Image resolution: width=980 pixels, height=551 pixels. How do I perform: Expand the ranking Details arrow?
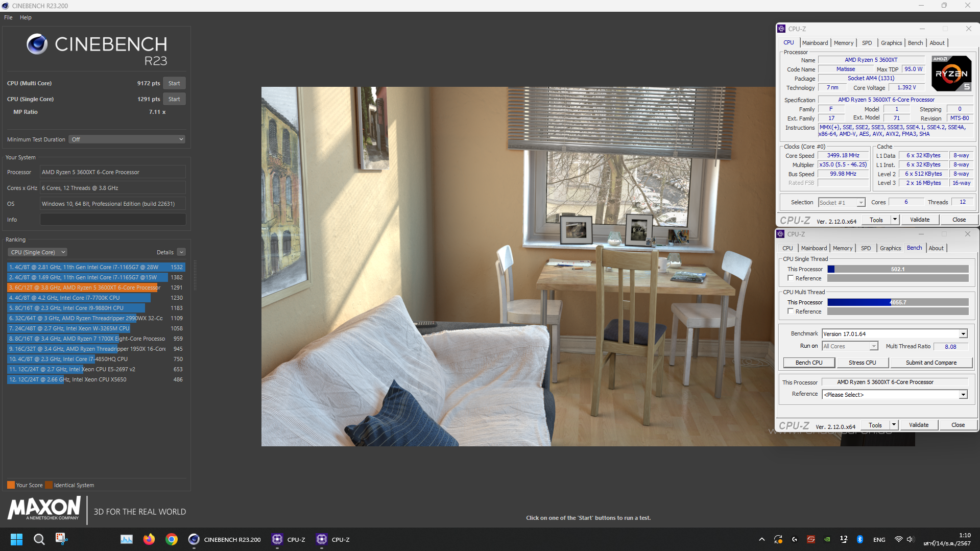tap(181, 252)
